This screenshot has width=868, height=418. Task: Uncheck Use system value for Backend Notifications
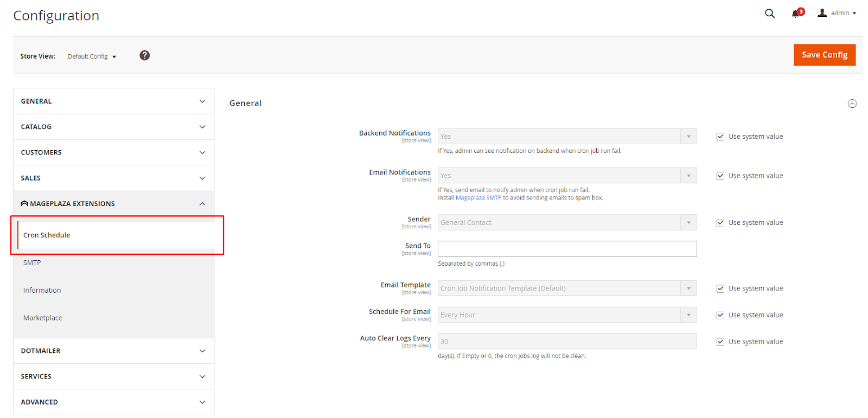[720, 137]
